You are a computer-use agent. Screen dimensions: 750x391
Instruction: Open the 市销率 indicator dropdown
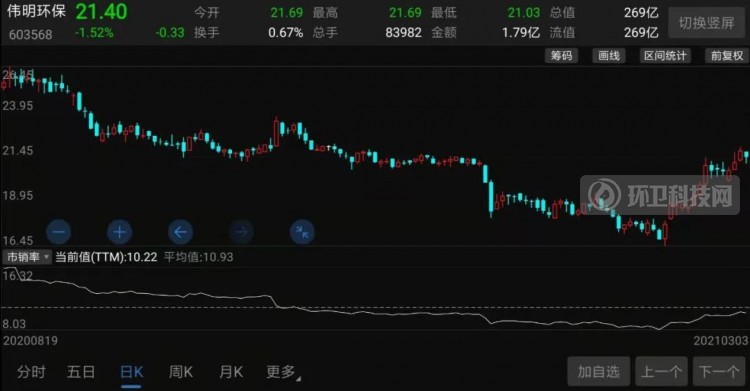[27, 257]
